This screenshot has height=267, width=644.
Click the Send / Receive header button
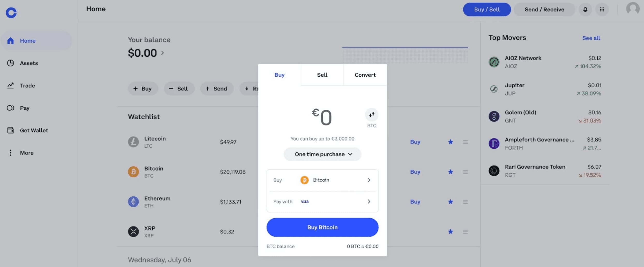point(544,10)
